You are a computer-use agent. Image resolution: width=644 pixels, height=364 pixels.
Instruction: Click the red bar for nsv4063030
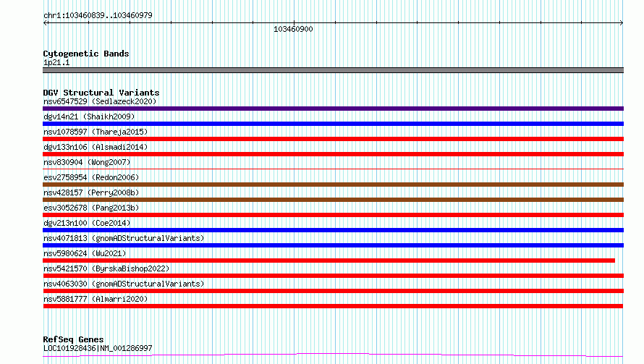[333, 291]
